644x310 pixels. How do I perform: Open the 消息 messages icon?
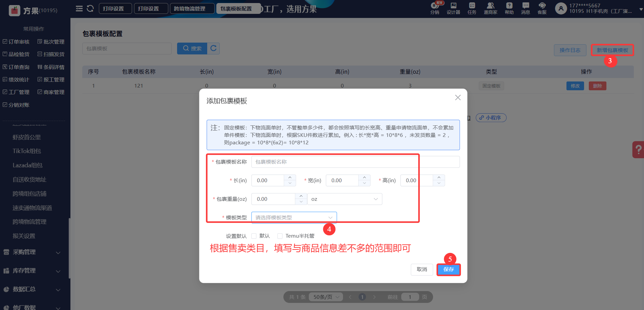click(525, 8)
